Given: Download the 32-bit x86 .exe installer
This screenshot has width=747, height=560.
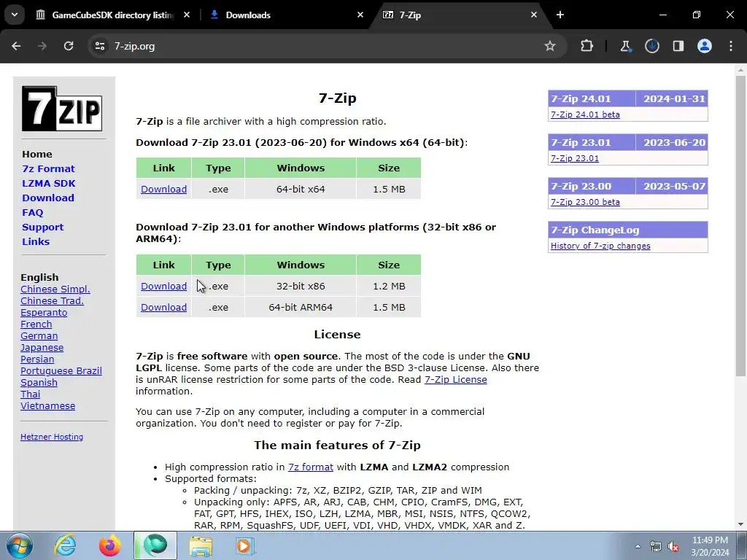Looking at the screenshot, I should (164, 286).
